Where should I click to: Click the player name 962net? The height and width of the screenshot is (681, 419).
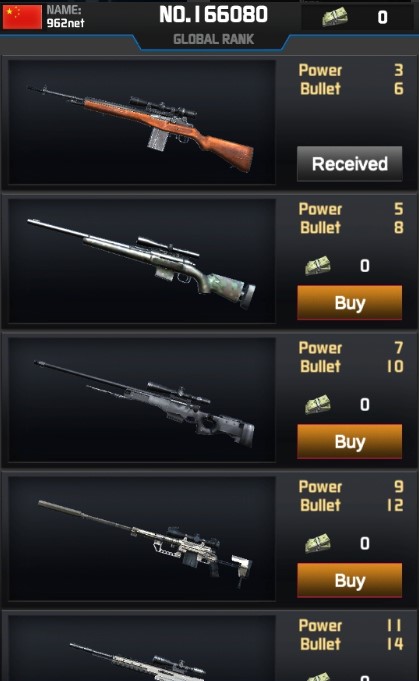coord(66,23)
